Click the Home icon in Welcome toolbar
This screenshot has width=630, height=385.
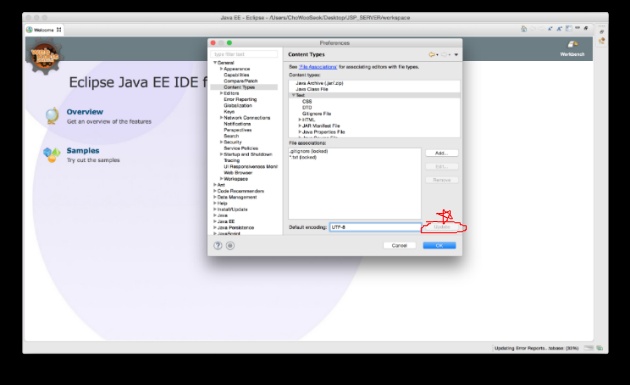pos(524,29)
